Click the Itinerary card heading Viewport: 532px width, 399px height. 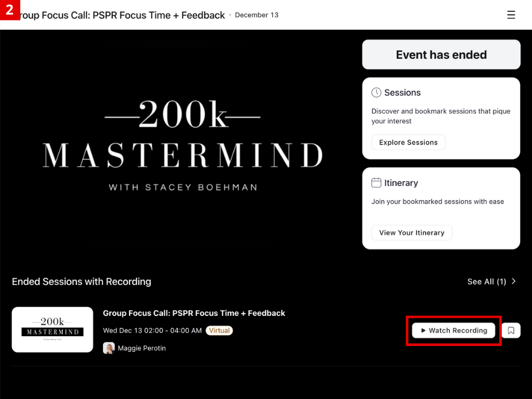point(401,183)
